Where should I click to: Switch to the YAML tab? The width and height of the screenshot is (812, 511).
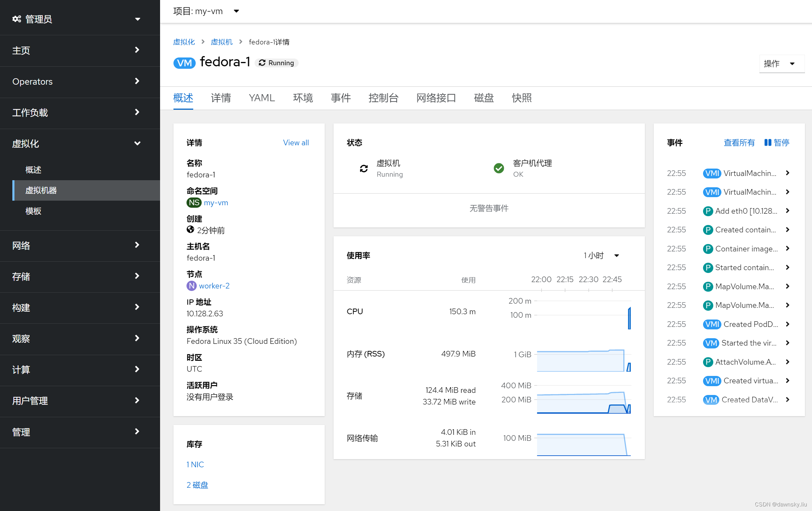pyautogui.click(x=262, y=98)
